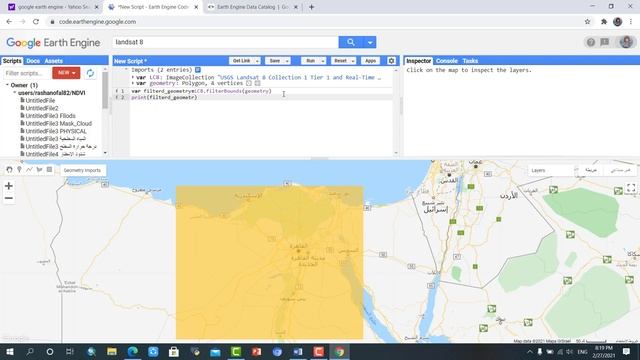Switch to the Scripts tab
The width and height of the screenshot is (640, 360).
pyautogui.click(x=12, y=61)
